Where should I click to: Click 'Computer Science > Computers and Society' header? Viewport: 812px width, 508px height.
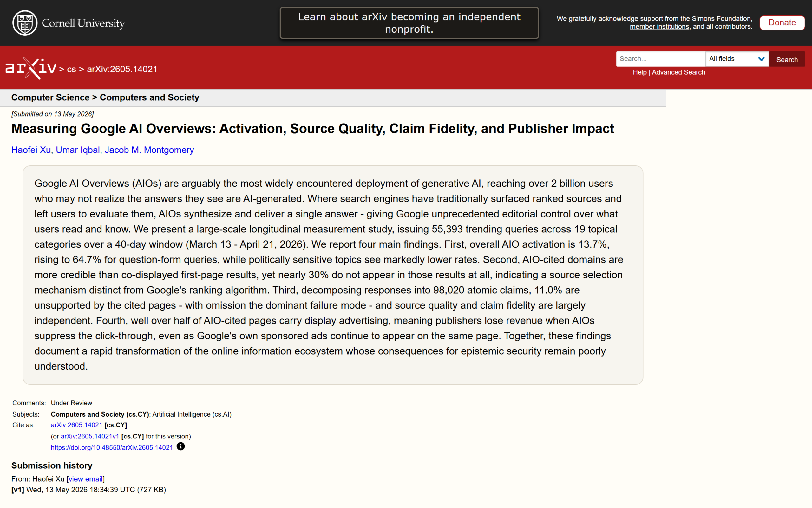point(105,97)
